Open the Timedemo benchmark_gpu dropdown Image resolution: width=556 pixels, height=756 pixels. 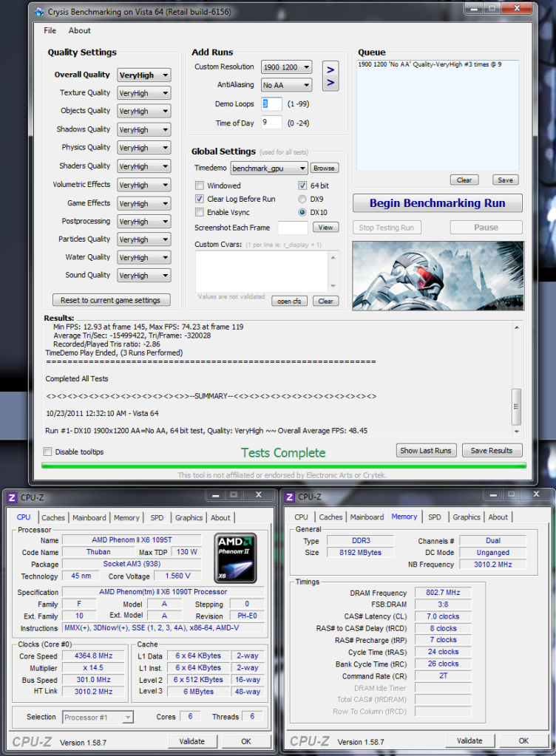(x=268, y=168)
